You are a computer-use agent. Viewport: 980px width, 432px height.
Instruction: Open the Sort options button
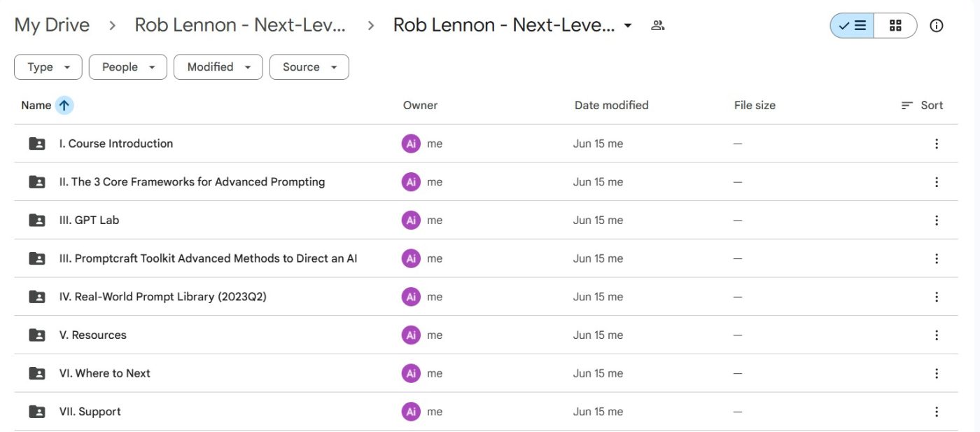(x=922, y=105)
